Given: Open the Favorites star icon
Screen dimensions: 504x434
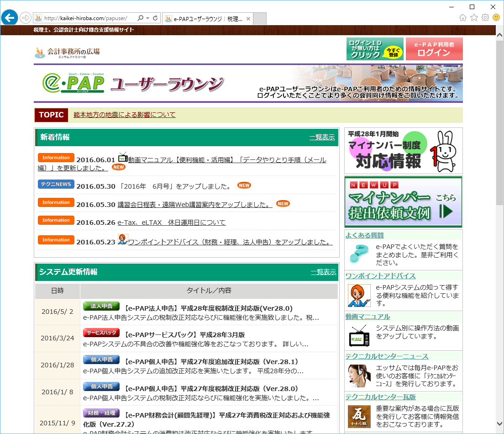Looking at the screenshot, I should [474, 18].
